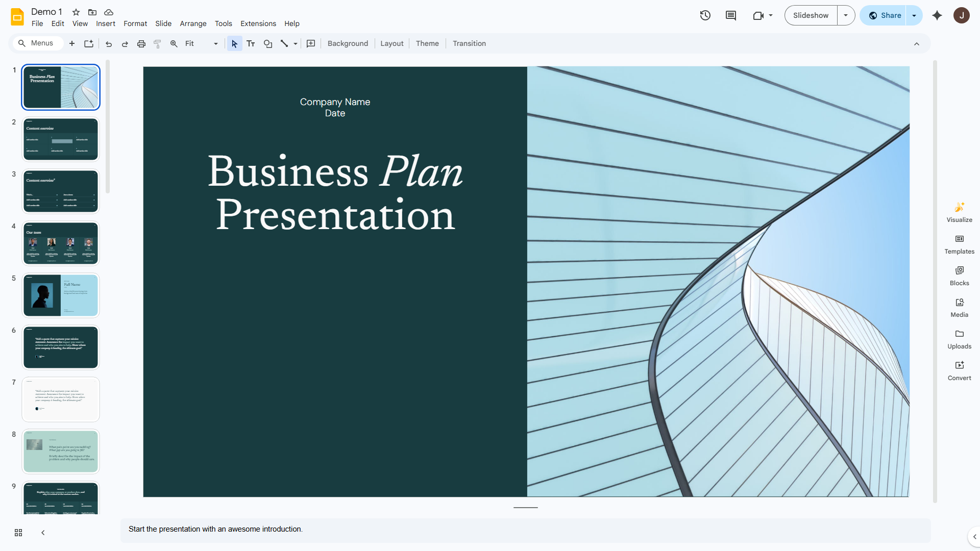The image size is (980, 551).
Task: Click the Transition button
Action: coord(469,43)
